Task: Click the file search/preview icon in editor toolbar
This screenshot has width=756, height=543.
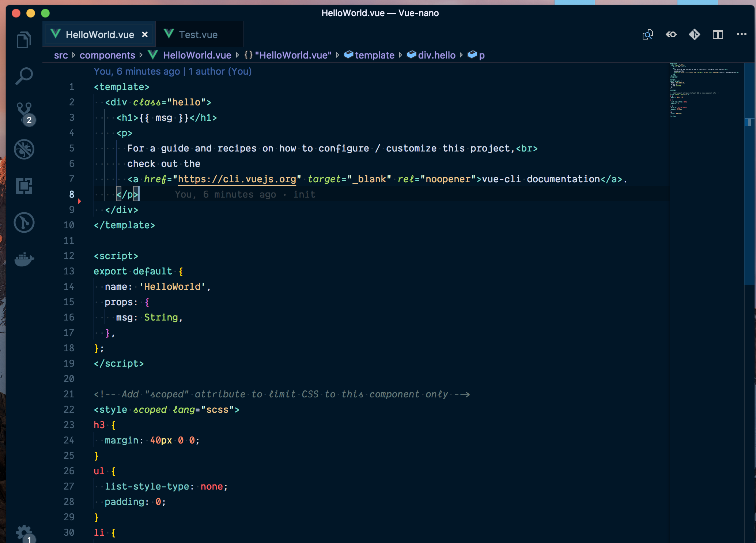Action: (x=648, y=35)
